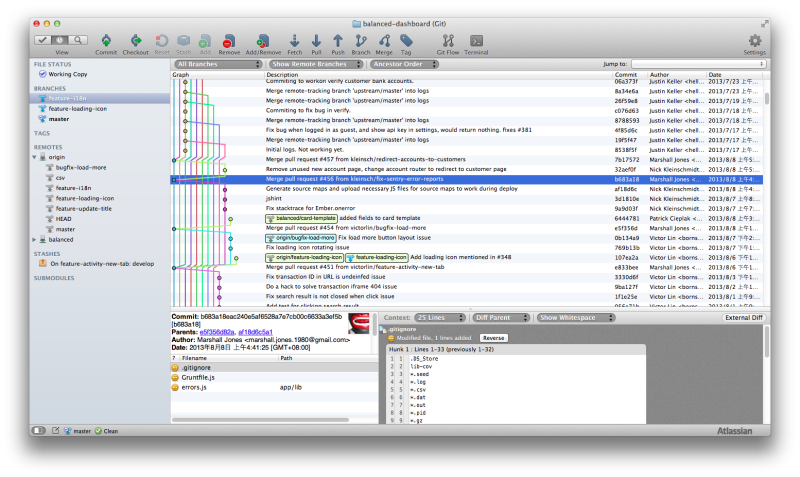Screen dimensions: 800x477
Task: Click the Add toolbar icon
Action: tap(205, 41)
